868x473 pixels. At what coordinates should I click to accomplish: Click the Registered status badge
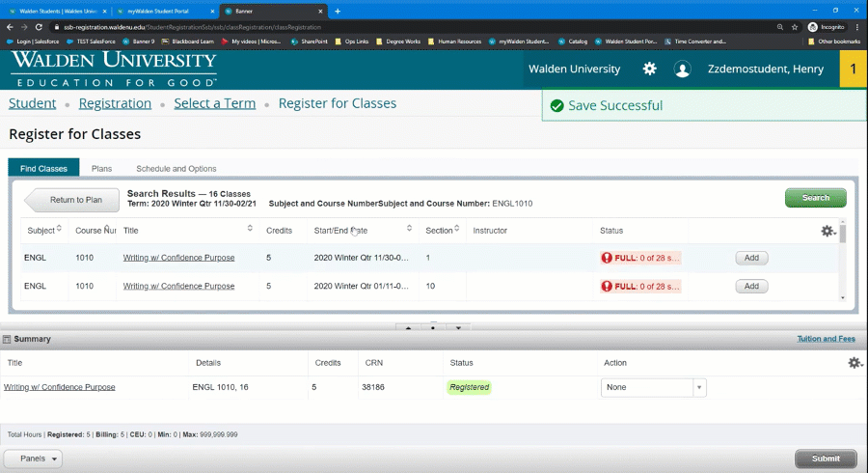pyautogui.click(x=470, y=387)
